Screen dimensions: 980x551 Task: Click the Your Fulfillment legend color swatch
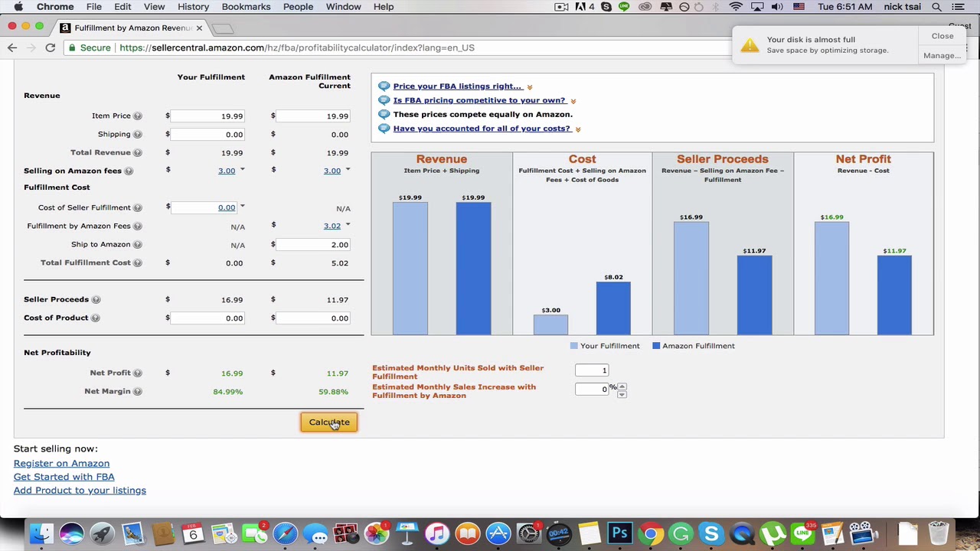[574, 346]
